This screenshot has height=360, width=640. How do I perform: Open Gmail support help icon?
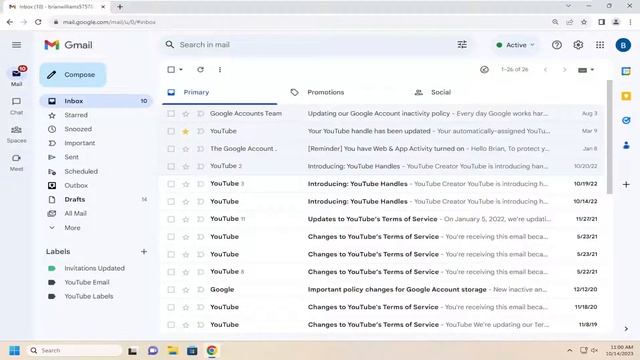tap(557, 45)
